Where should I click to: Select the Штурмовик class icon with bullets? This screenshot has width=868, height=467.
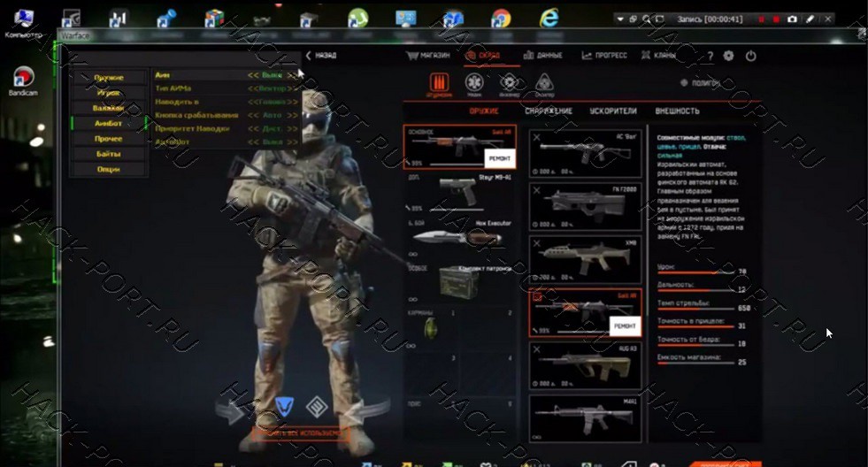[439, 83]
